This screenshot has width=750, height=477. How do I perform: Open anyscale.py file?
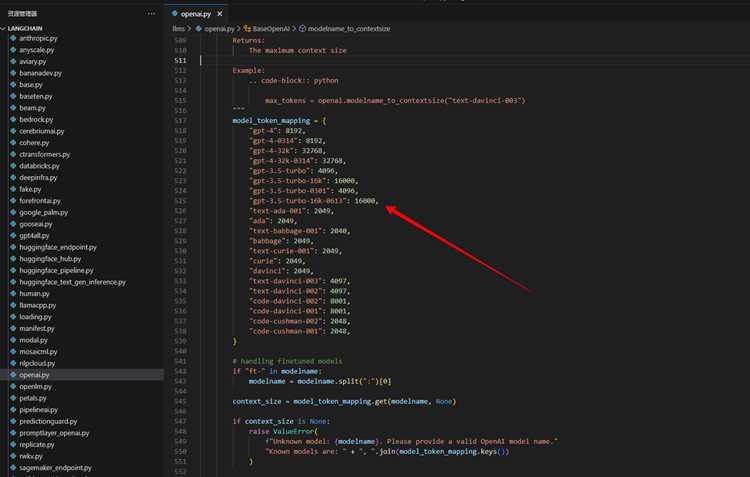37,50
